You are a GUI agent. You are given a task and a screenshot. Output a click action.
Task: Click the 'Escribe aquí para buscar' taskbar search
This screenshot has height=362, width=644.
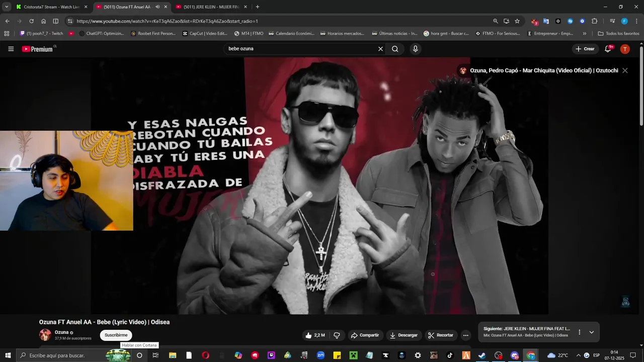74,355
